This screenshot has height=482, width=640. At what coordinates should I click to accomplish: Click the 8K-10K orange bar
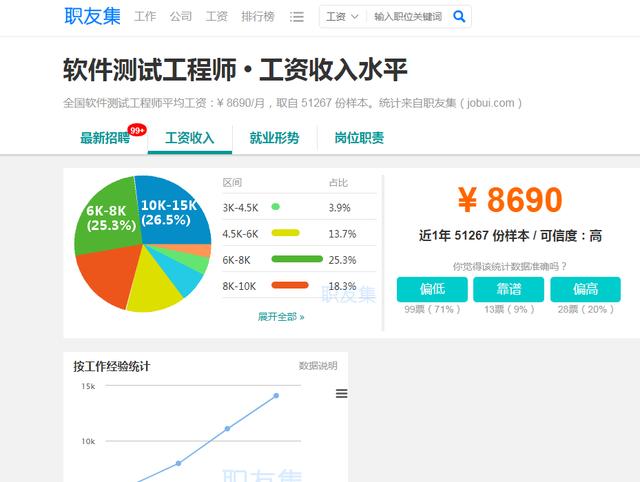point(290,285)
